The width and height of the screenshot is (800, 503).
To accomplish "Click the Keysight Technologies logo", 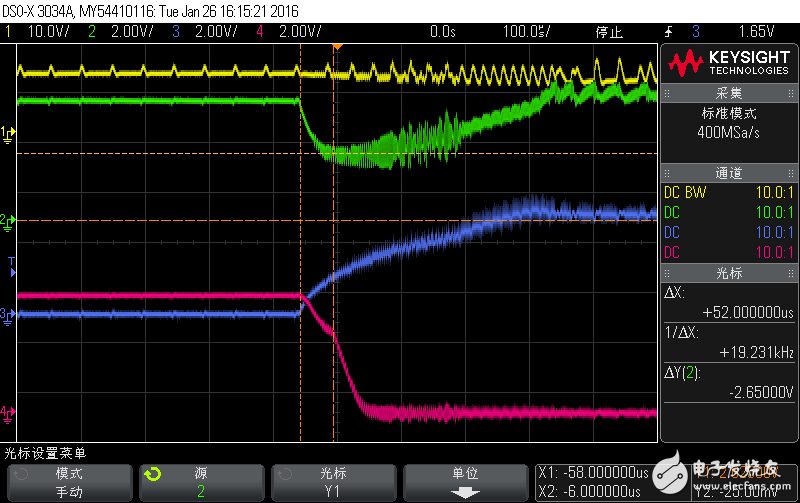I will 730,63.
